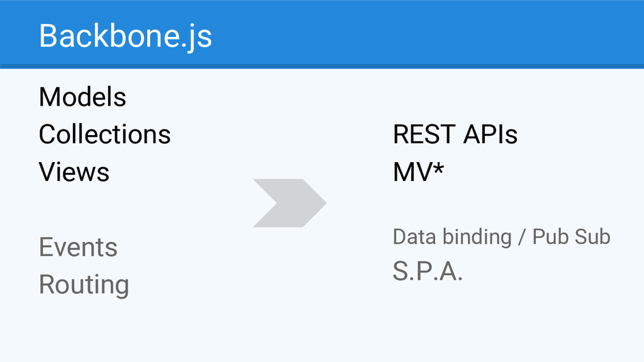Click the .js suffix in title

click(x=196, y=38)
